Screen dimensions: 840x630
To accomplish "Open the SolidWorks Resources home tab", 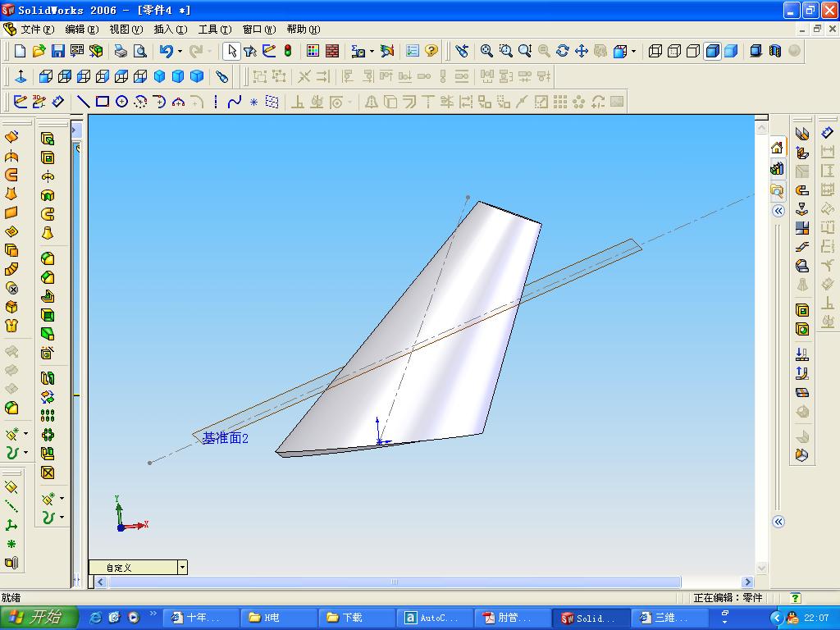I will (777, 148).
